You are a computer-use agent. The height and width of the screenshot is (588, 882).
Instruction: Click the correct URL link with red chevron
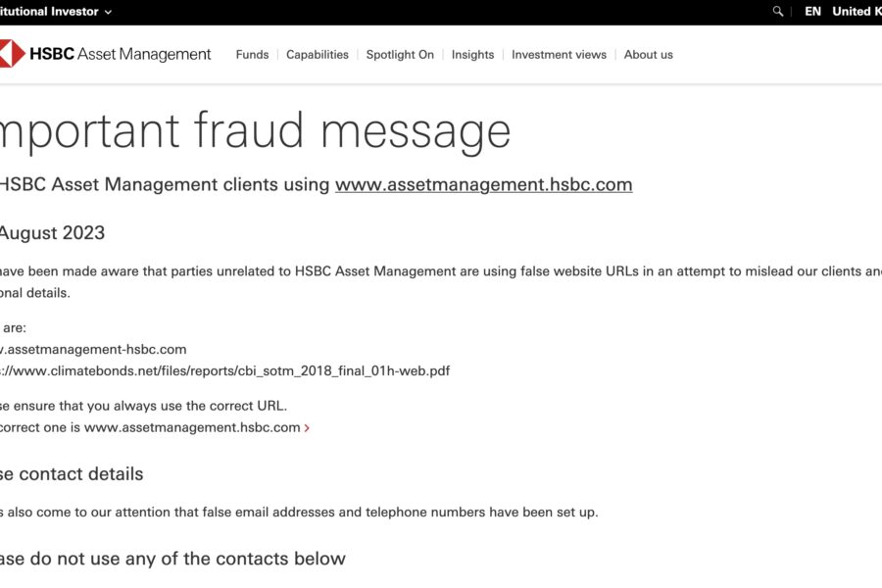197,427
